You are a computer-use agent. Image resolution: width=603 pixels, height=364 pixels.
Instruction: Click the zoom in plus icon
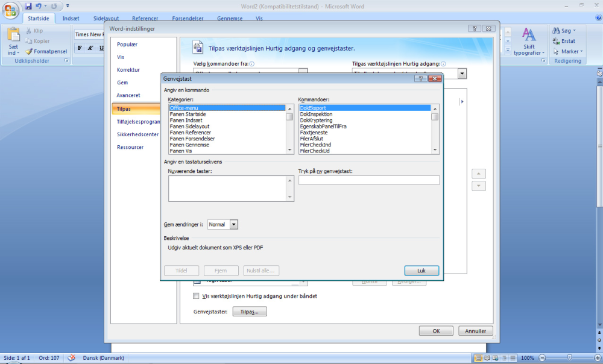pyautogui.click(x=597, y=358)
